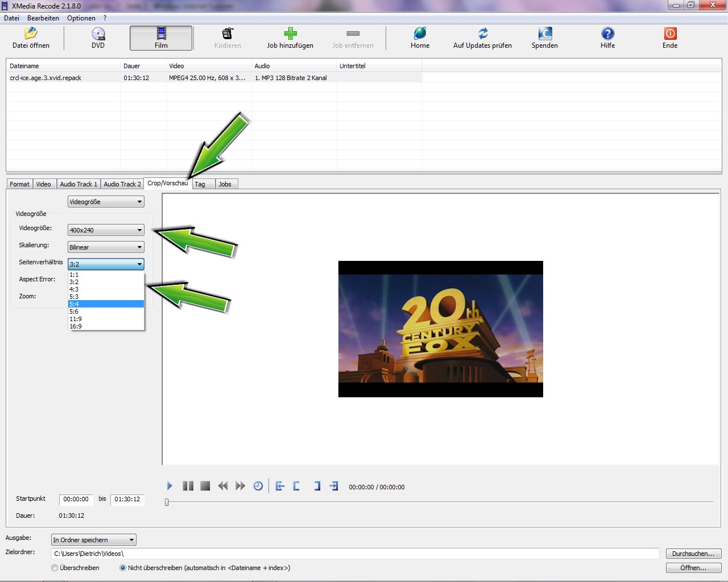Click the MP3 128 Bitrate audio cell

[294, 78]
